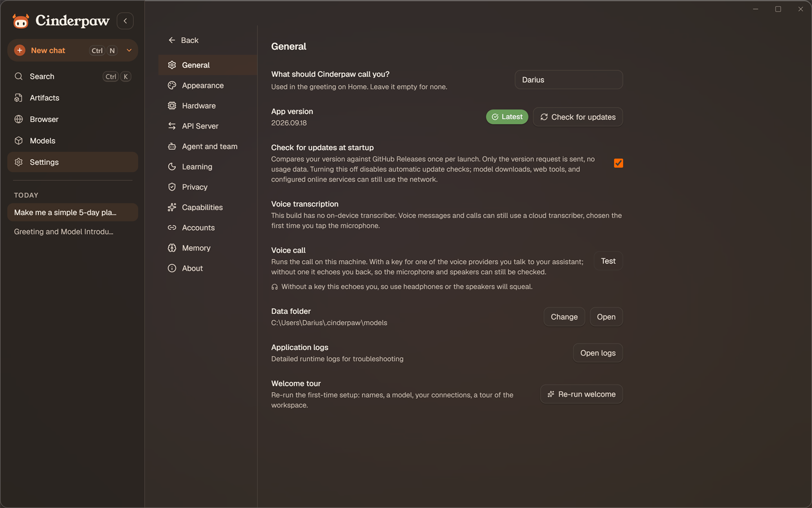Click the Accounts link icon
Image resolution: width=812 pixels, height=508 pixels.
(172, 227)
